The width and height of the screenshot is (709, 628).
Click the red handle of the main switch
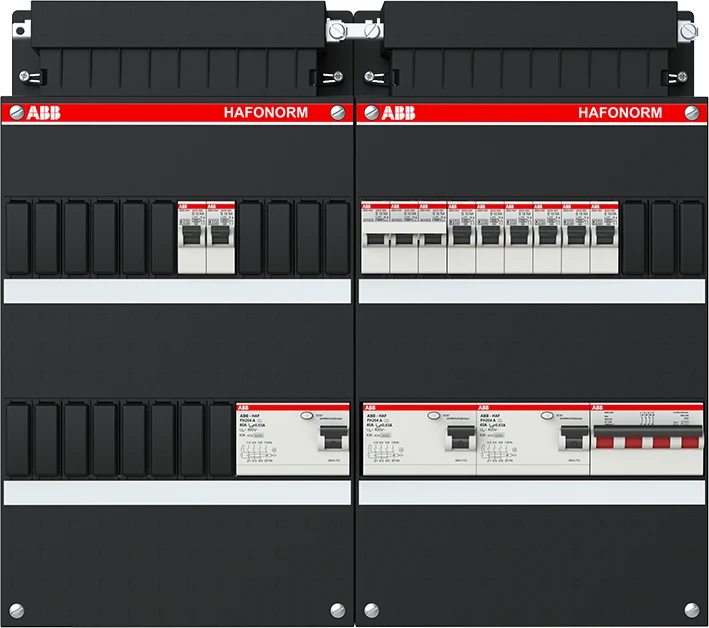(647, 441)
